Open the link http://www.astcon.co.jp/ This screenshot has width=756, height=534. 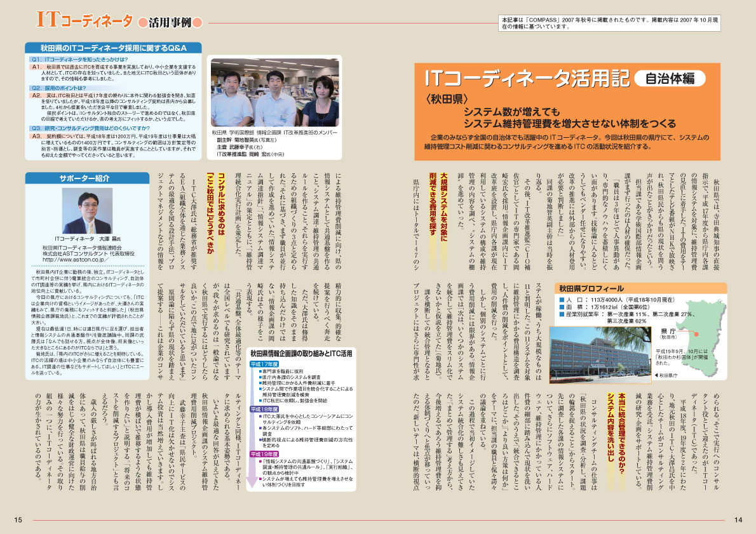75,259
